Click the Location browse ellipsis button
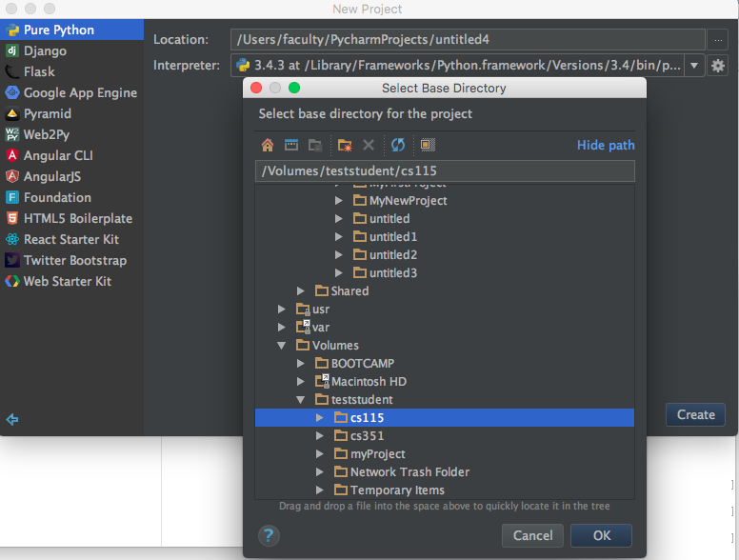The width and height of the screenshot is (739, 560). (x=718, y=40)
